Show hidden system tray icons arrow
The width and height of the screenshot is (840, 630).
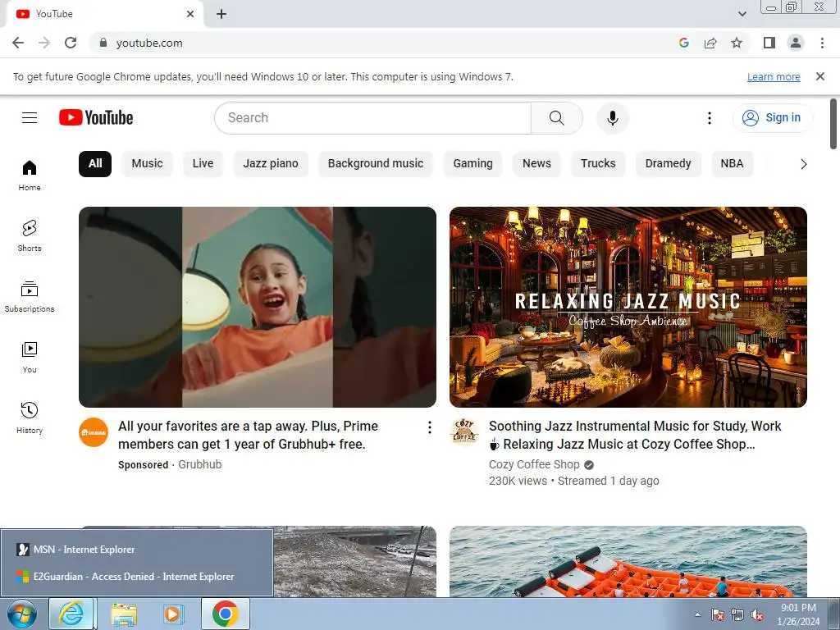pos(697,614)
